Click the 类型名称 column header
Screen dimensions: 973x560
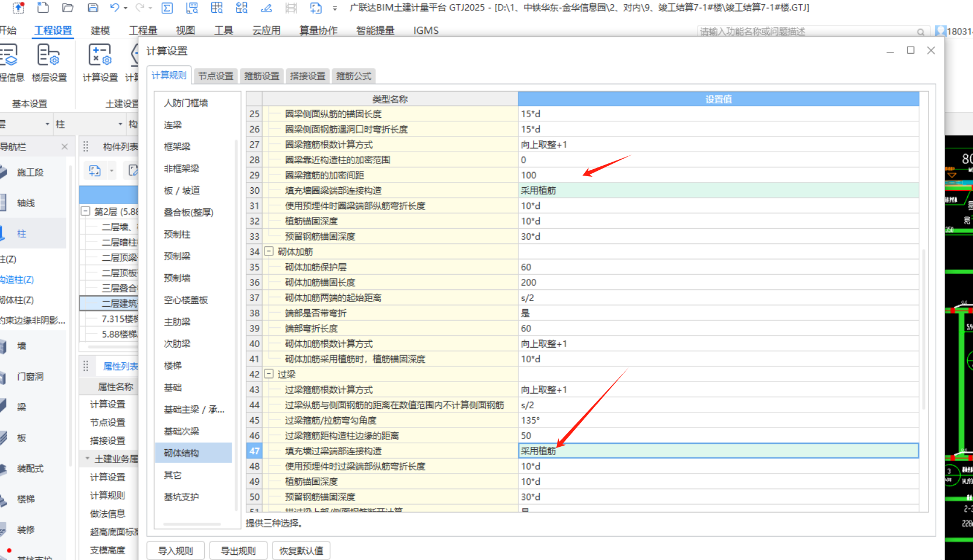point(390,99)
